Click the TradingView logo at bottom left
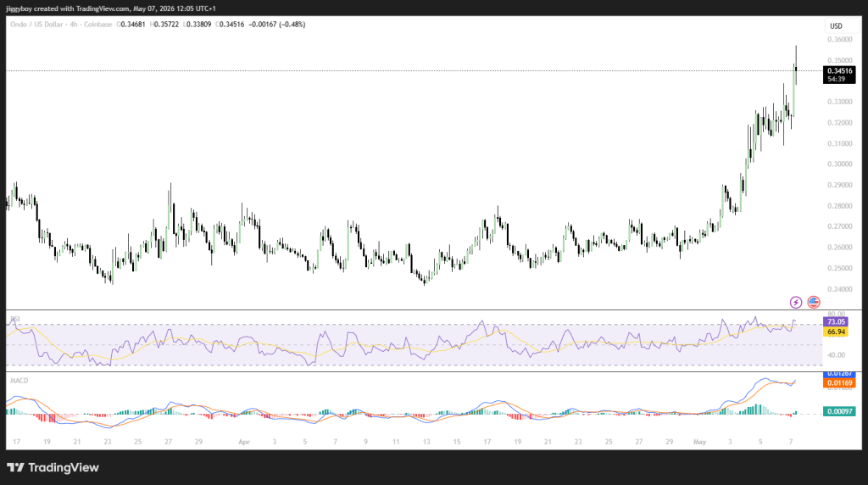The height and width of the screenshot is (485, 868). (53, 467)
